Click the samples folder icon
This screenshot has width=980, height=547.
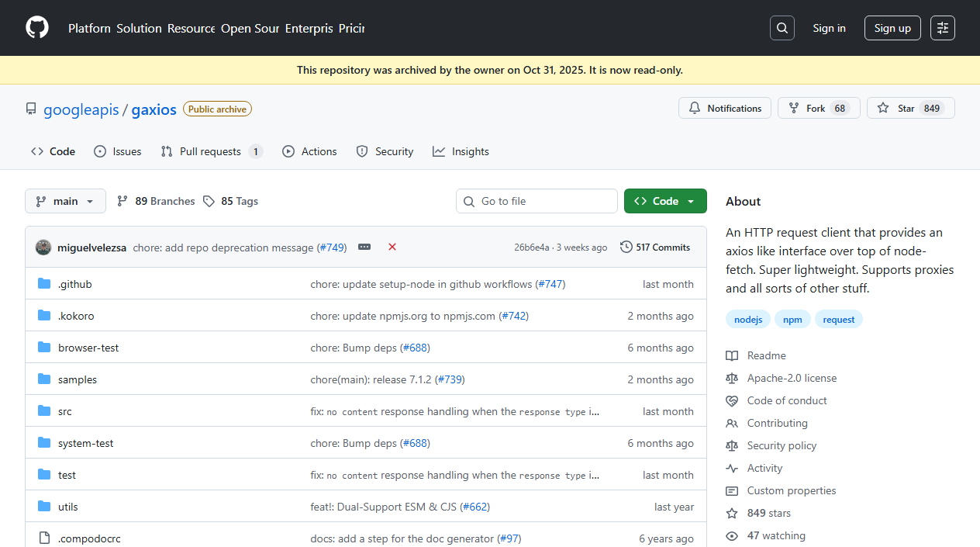44,379
